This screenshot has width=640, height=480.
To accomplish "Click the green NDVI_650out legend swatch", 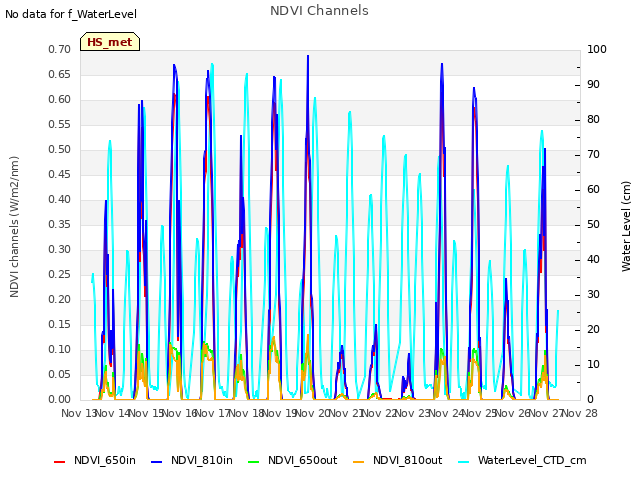I will (253, 462).
